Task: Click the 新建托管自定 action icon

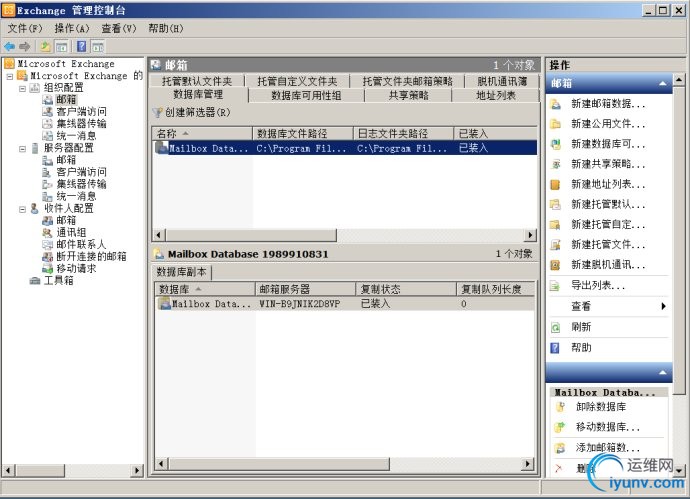Action: 556,224
